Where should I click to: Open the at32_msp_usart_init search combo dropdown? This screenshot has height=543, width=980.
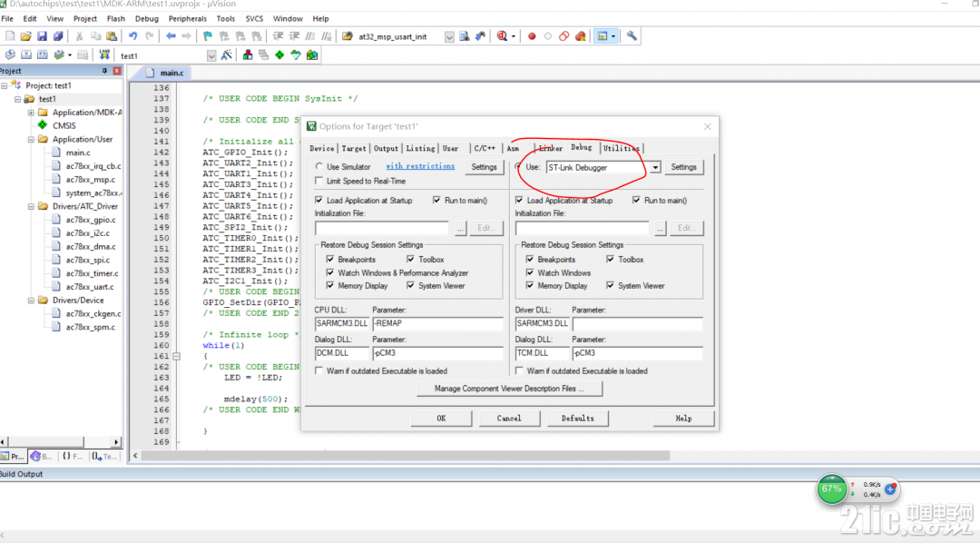pyautogui.click(x=449, y=37)
